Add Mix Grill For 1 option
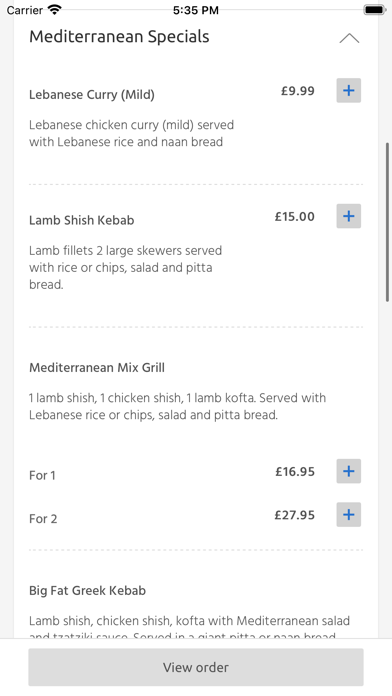 [348, 471]
